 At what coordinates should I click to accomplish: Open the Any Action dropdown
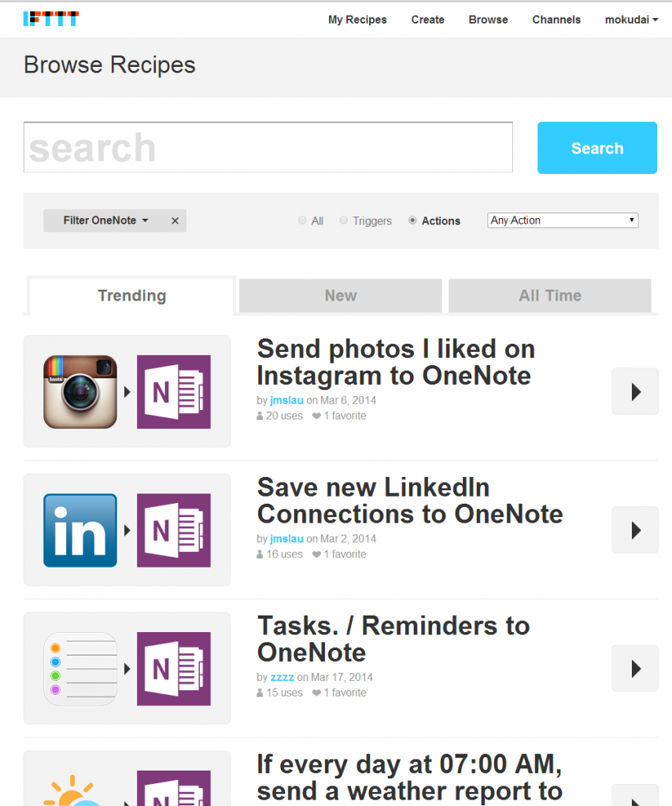point(563,220)
